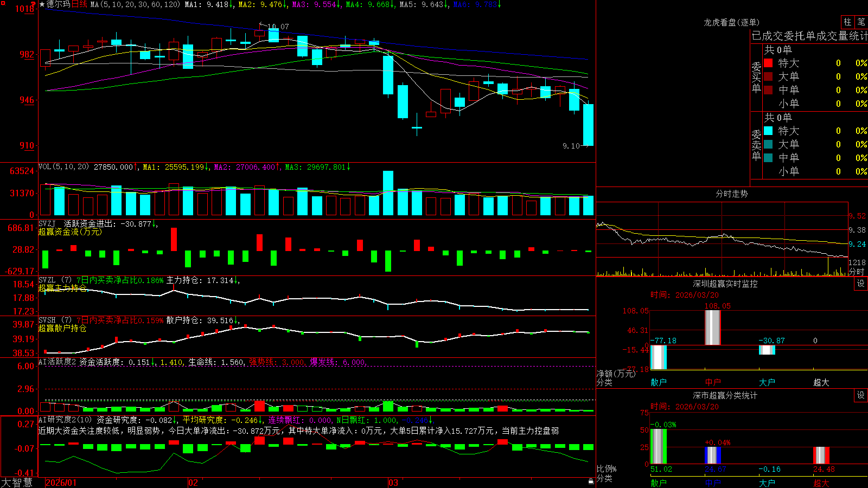868x488 pixels.
Task: Click 散户 category in 深市超赢分类统计
Action: point(659,483)
